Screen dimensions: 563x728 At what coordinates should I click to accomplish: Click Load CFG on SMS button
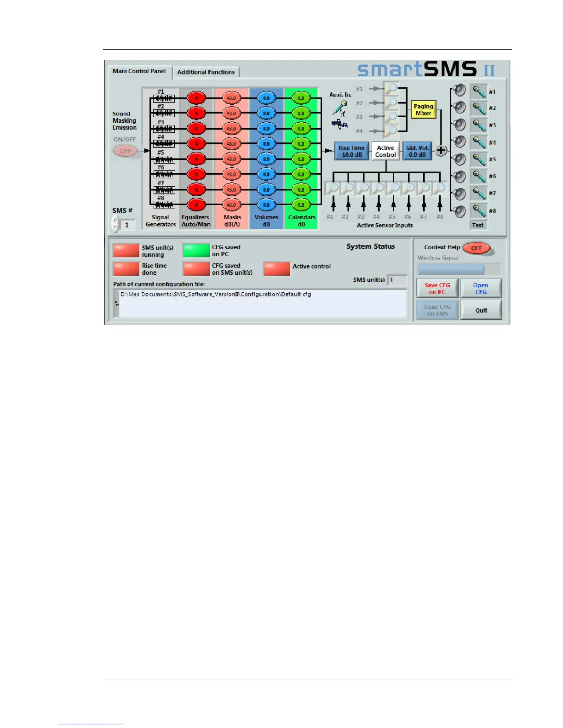437,310
